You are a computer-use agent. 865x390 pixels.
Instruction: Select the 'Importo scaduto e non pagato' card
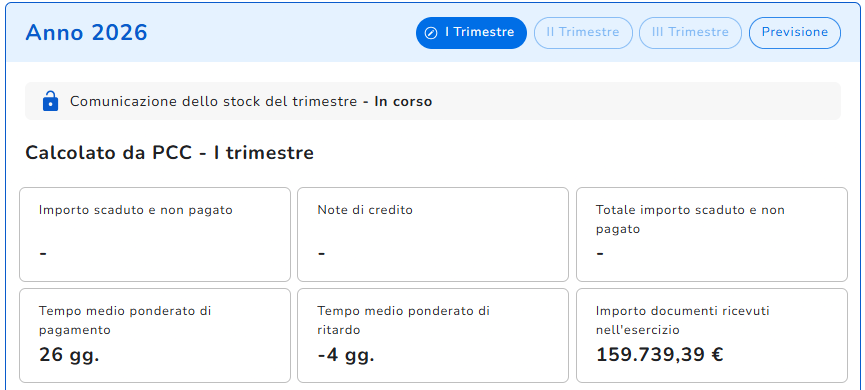click(155, 234)
